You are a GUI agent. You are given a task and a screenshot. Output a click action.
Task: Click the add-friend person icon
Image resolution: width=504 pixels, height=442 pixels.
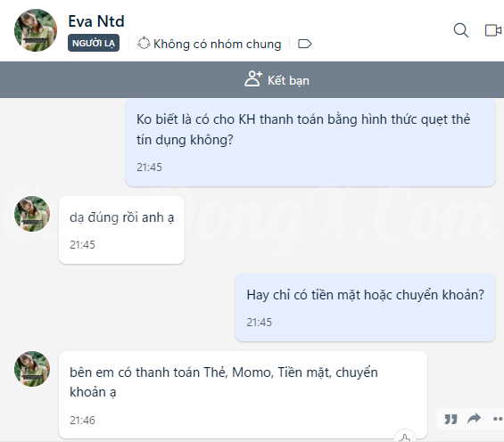pyautogui.click(x=253, y=79)
